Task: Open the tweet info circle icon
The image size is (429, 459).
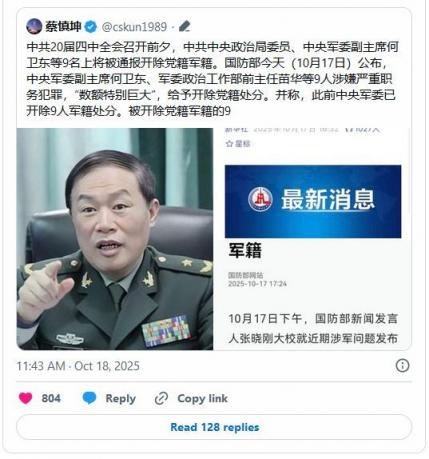Action: point(402,366)
